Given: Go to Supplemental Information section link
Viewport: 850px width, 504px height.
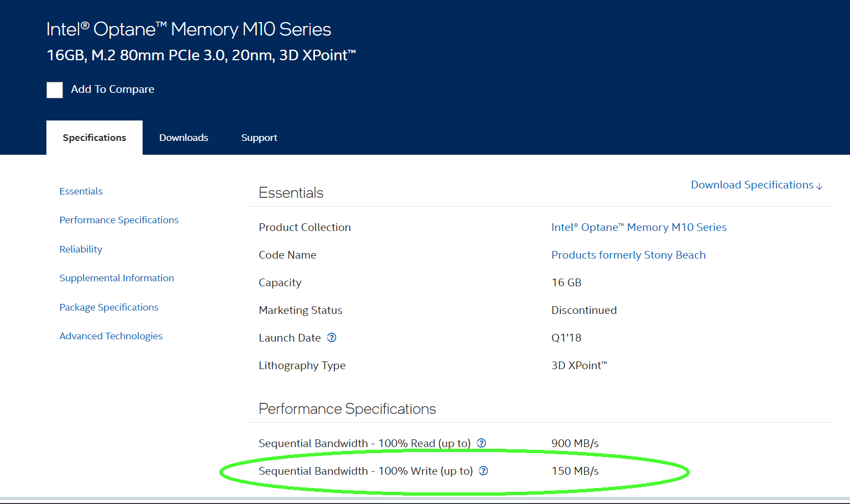Looking at the screenshot, I should (117, 278).
